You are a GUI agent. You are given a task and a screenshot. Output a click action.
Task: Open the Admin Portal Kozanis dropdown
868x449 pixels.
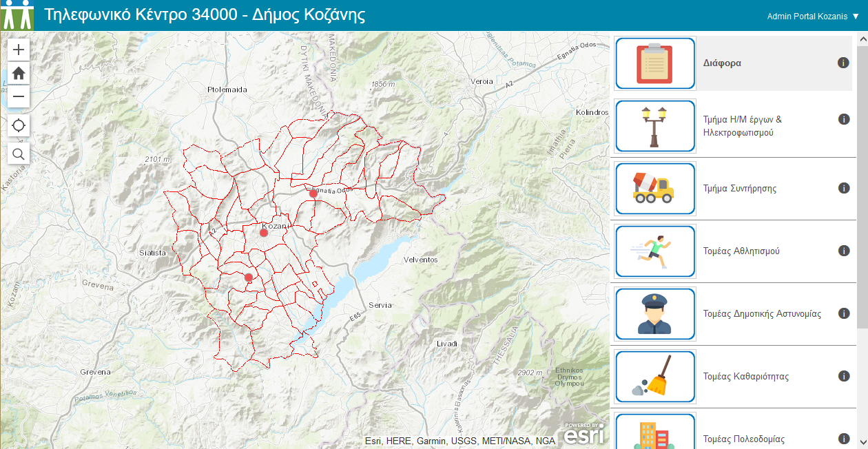pos(813,17)
